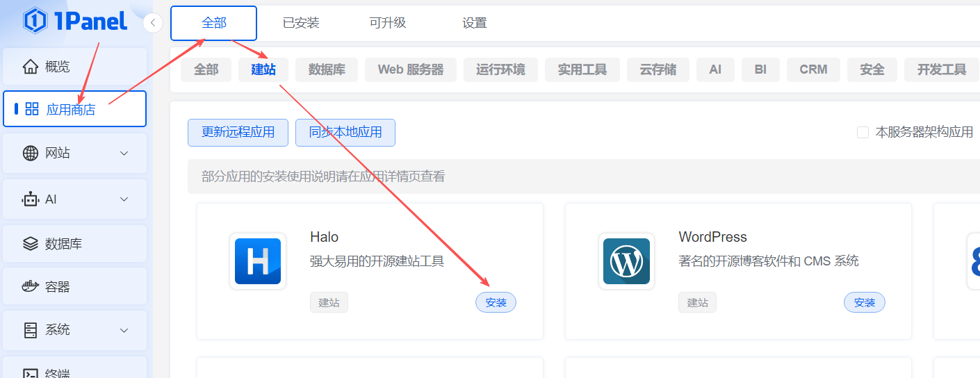The width and height of the screenshot is (980, 378).
Task: Open the WordPress app icon
Action: pyautogui.click(x=626, y=261)
